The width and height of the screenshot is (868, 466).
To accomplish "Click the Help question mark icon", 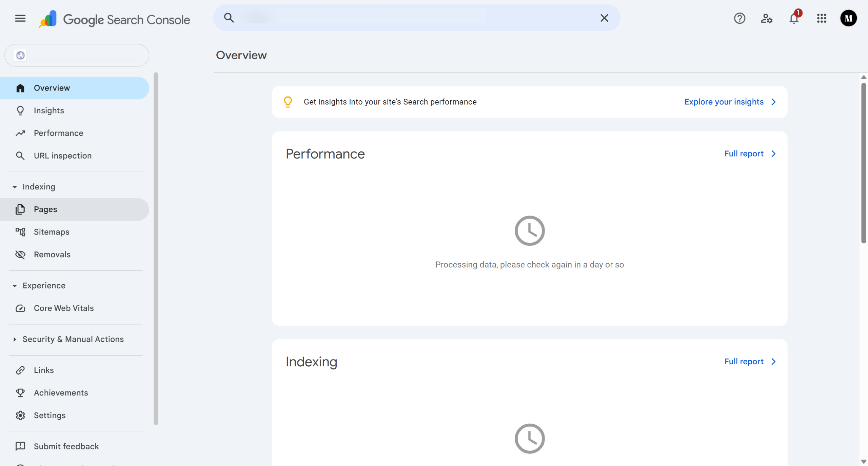I will pyautogui.click(x=739, y=18).
